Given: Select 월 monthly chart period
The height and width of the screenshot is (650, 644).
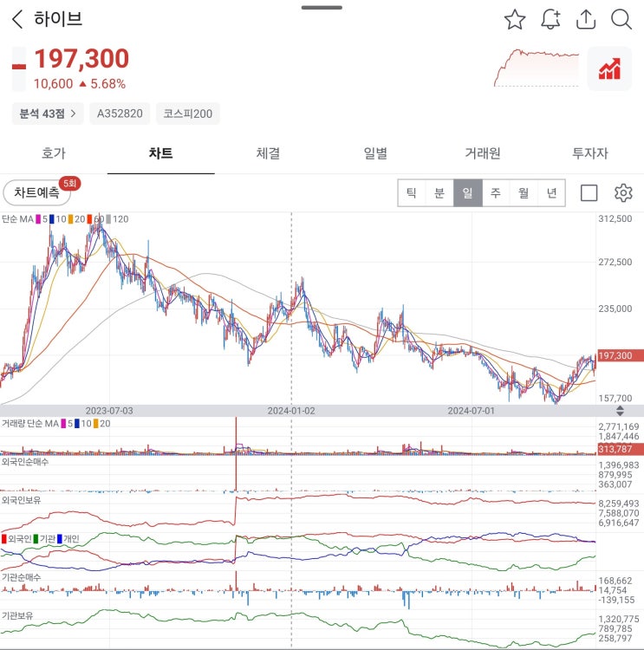Looking at the screenshot, I should coord(524,192).
